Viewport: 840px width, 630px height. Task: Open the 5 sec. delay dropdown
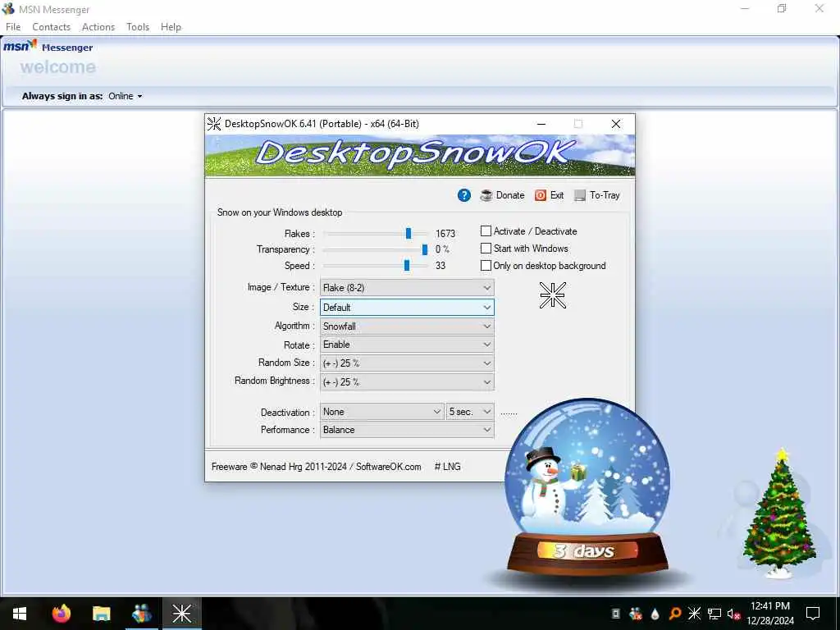pyautogui.click(x=470, y=412)
